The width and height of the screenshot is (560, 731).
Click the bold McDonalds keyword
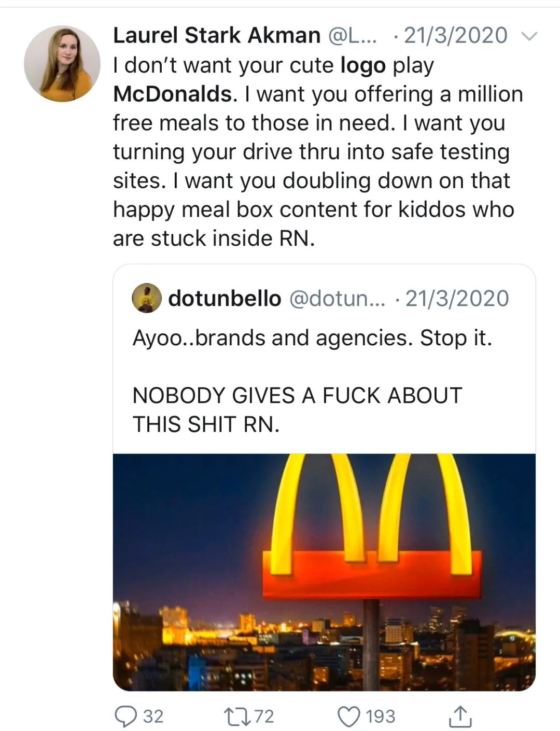[172, 94]
